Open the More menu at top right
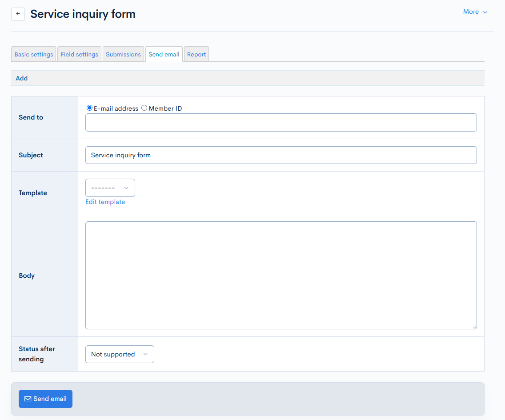Image resolution: width=505 pixels, height=420 pixels. coord(475,12)
